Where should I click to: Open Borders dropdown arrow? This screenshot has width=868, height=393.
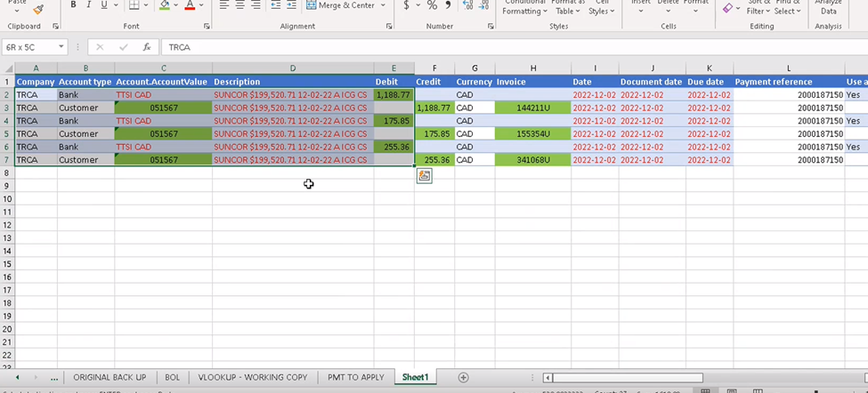pyautogui.click(x=147, y=5)
